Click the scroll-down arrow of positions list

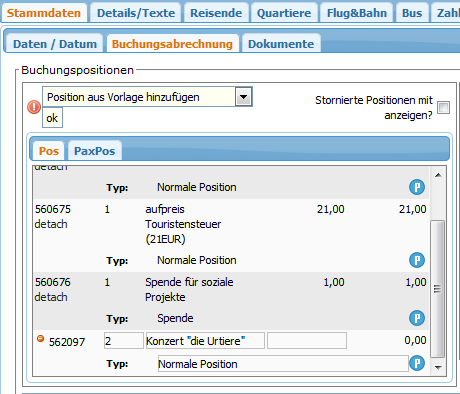[x=438, y=367]
